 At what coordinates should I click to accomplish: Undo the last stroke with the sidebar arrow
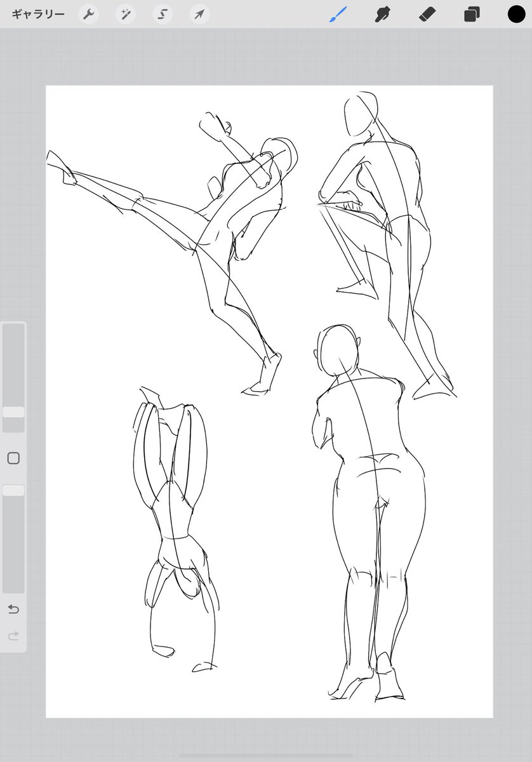pos(13,610)
